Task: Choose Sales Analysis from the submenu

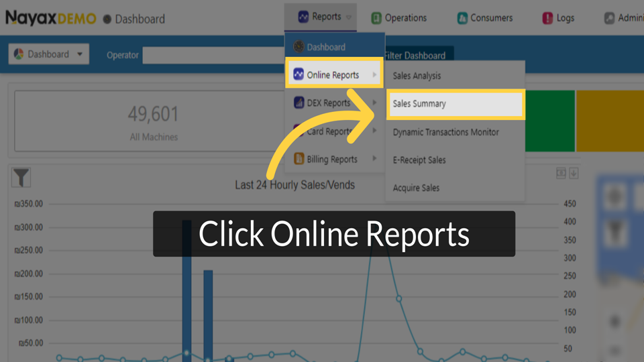Action: pos(455,76)
